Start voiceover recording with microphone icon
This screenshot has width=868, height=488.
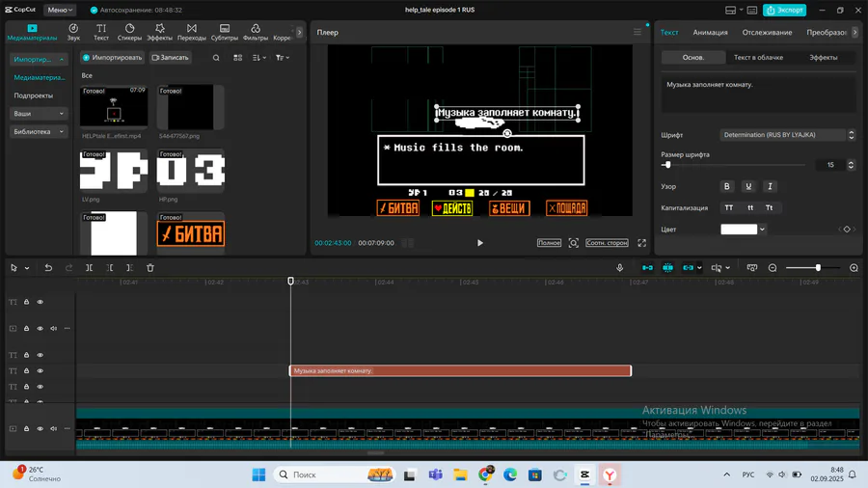point(619,268)
